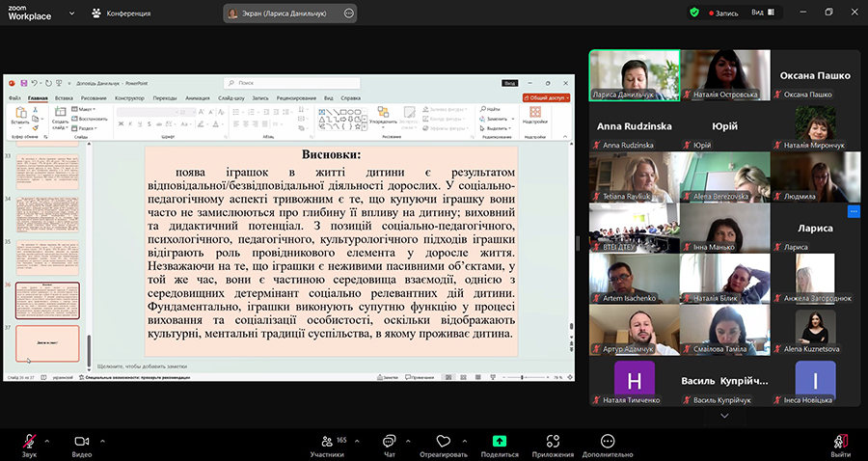Unmute the microphone
The width and height of the screenshot is (868, 461).
(x=27, y=442)
